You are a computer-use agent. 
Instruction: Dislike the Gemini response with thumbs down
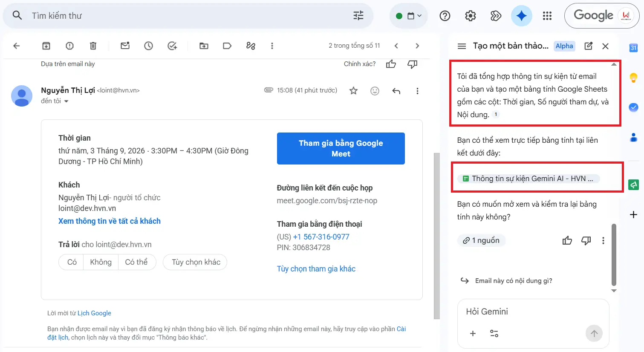pyautogui.click(x=586, y=241)
